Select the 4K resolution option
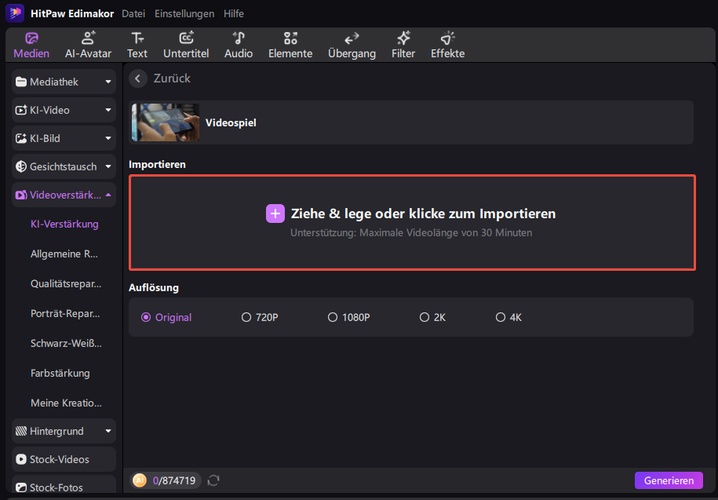The width and height of the screenshot is (718, 500). click(x=508, y=317)
